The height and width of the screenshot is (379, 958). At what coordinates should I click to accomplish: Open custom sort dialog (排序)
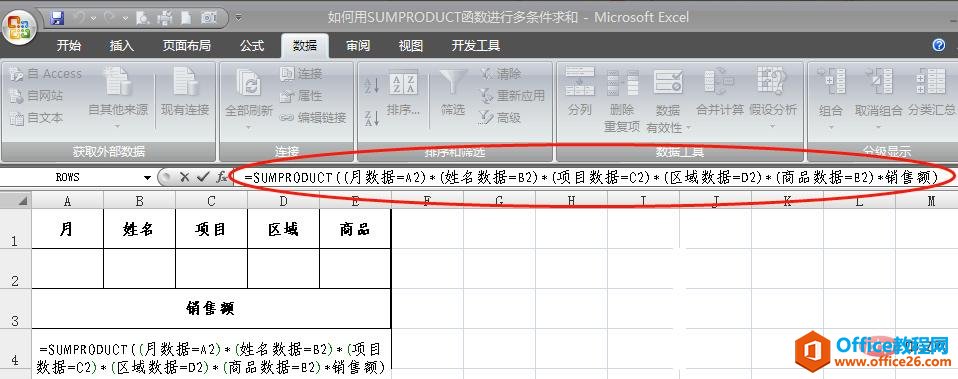coord(403,95)
